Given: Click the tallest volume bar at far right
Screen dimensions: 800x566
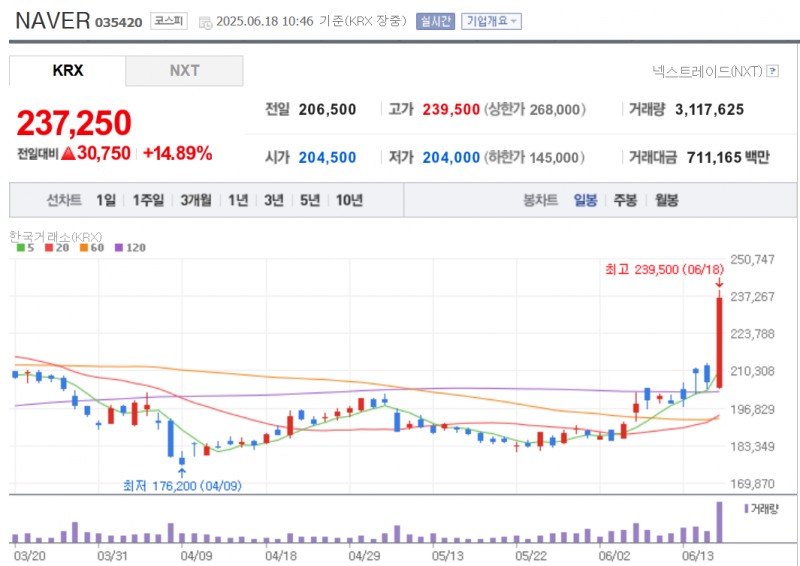Looking at the screenshot, I should [x=719, y=522].
